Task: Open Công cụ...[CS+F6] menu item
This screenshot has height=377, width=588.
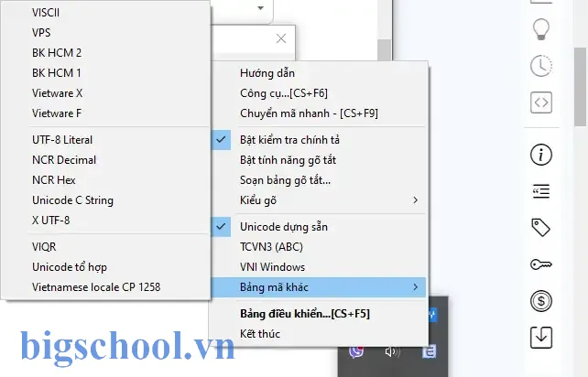Action: (319, 93)
